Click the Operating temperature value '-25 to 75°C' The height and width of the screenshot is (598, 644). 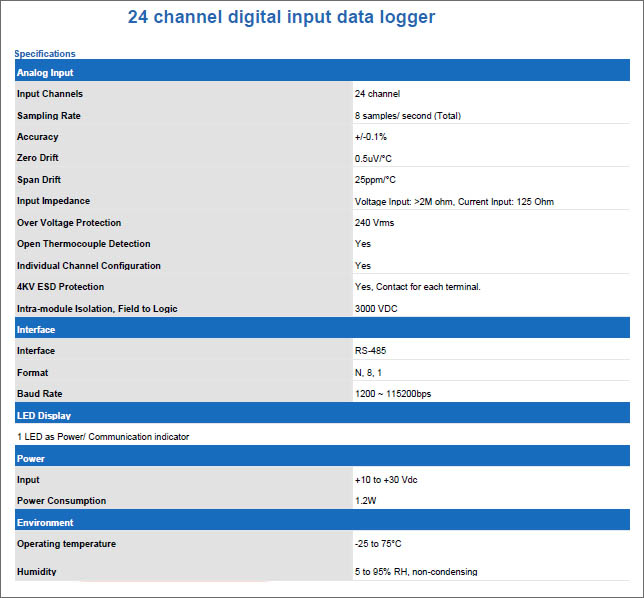pos(378,544)
